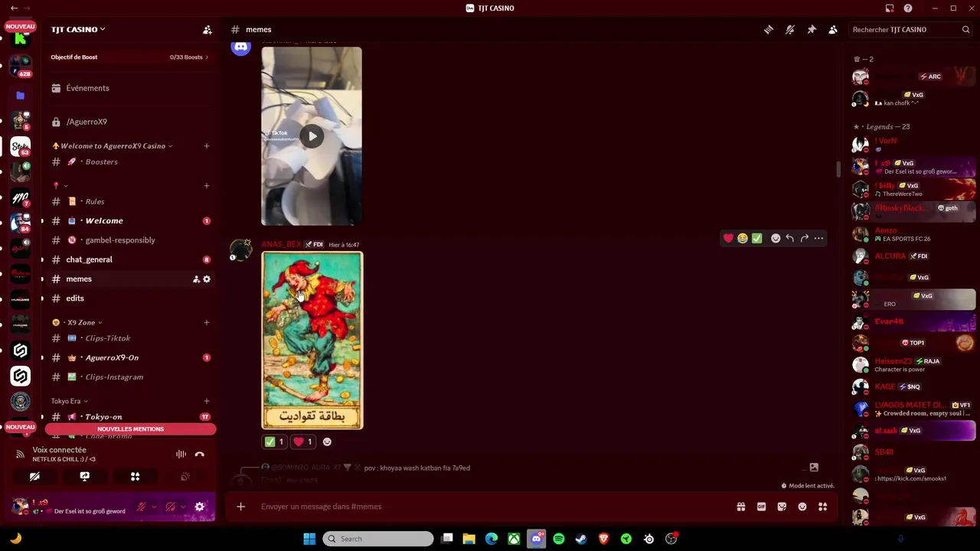Open the jester tarot card image
980x551 pixels.
tap(312, 341)
